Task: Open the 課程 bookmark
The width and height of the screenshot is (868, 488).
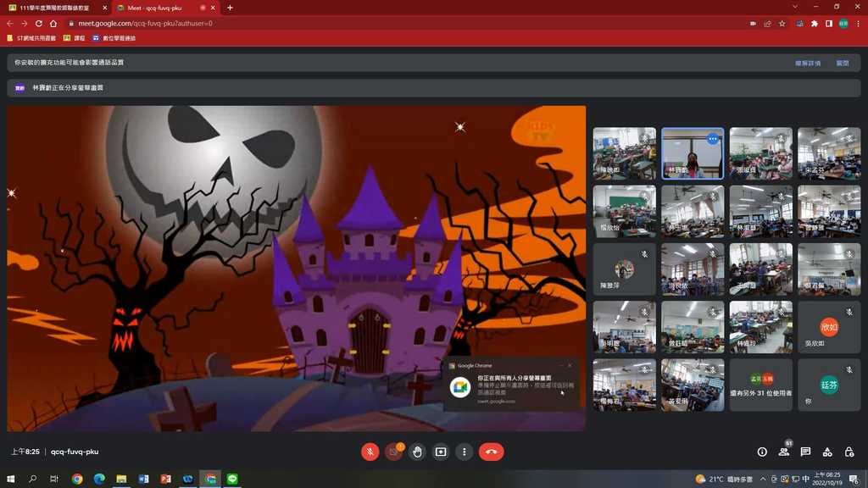Action: click(x=75, y=38)
